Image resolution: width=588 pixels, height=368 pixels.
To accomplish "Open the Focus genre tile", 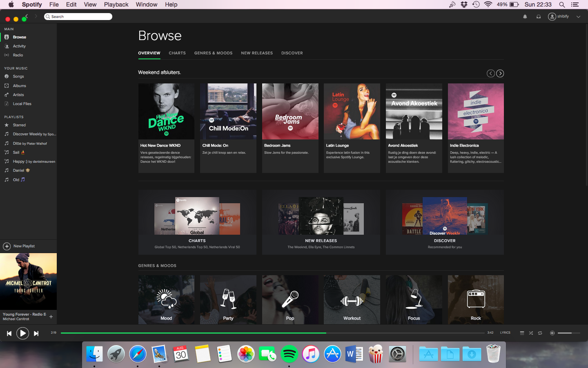I will click(x=414, y=300).
